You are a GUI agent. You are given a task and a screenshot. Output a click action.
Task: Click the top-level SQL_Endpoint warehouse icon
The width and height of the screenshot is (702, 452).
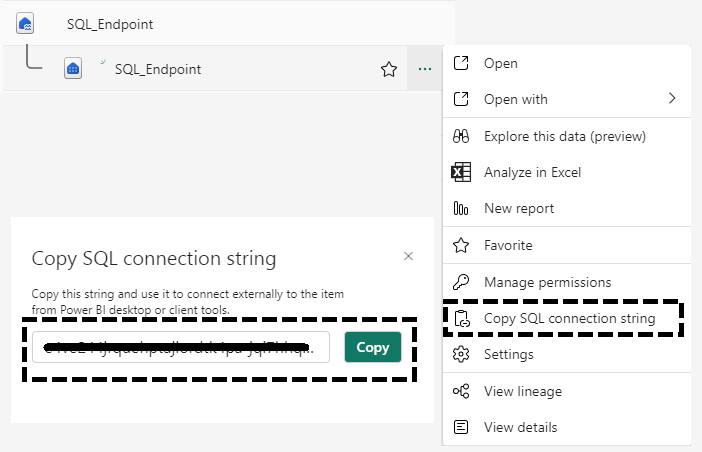point(26,23)
